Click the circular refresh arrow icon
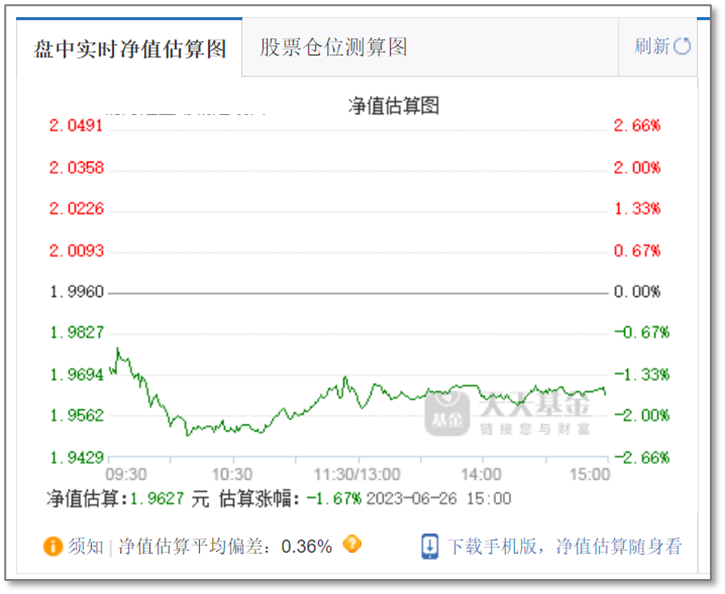 [682, 46]
